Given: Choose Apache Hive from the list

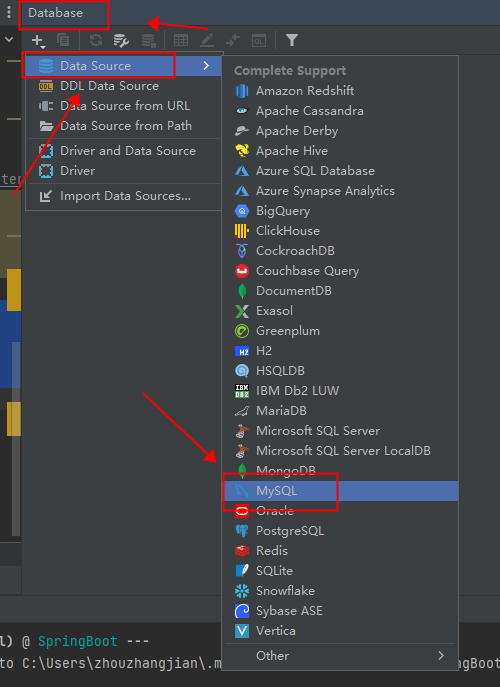Looking at the screenshot, I should click(x=341, y=151).
